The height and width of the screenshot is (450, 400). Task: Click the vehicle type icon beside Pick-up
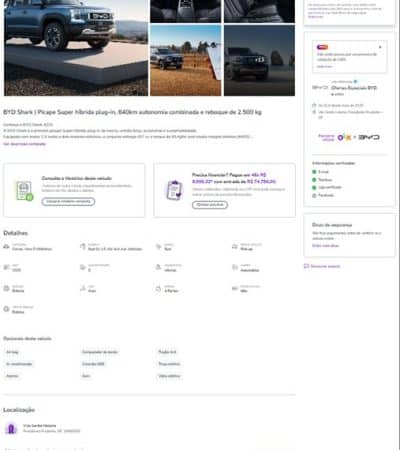point(235,247)
